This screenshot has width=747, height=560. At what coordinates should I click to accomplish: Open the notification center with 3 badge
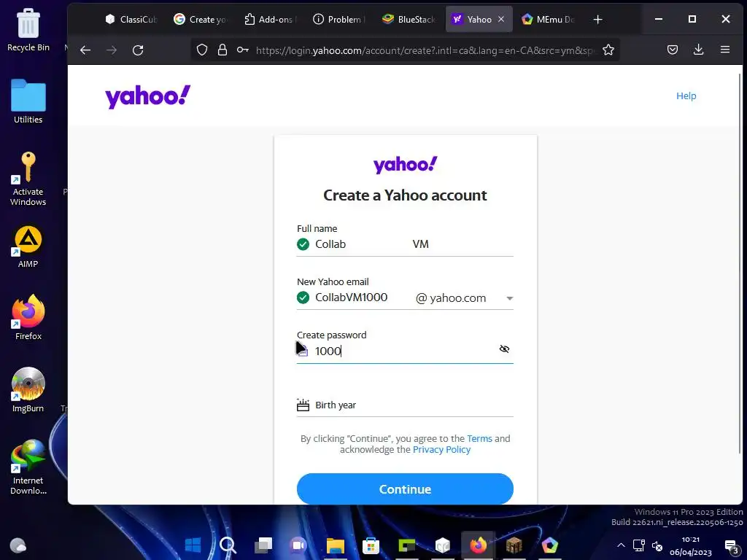click(731, 546)
